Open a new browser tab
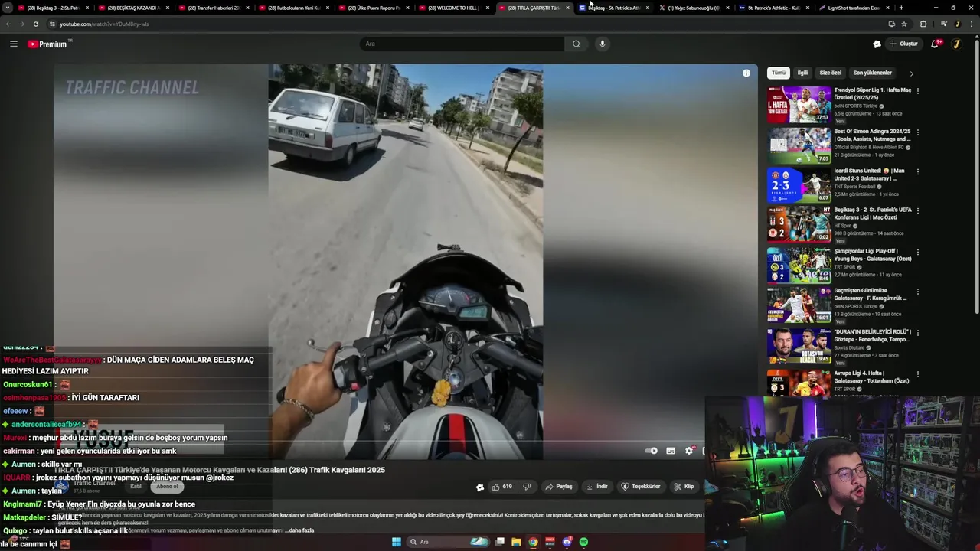 coord(901,8)
